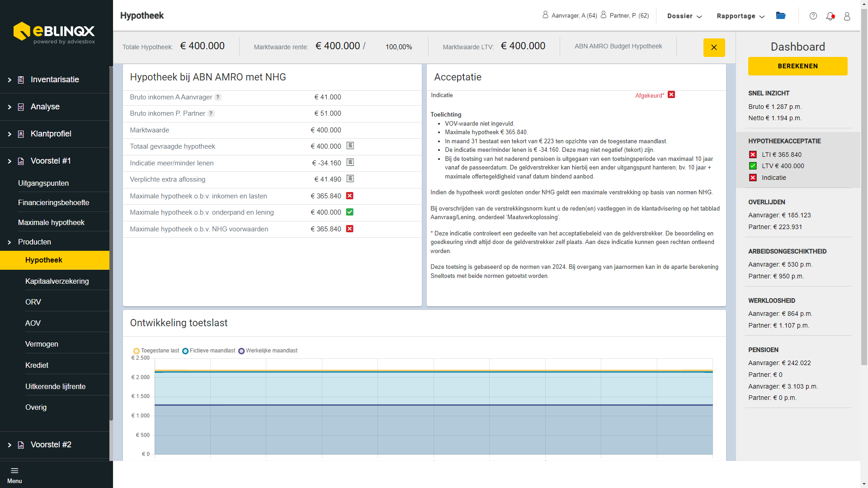Open details icon for Indicatie meer/minder lenen

point(350,162)
